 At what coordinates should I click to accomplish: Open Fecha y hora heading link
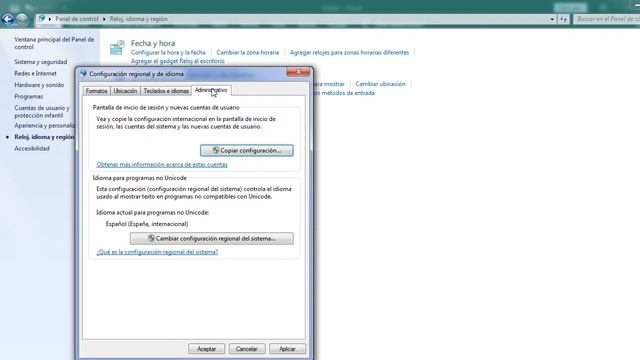pyautogui.click(x=153, y=43)
